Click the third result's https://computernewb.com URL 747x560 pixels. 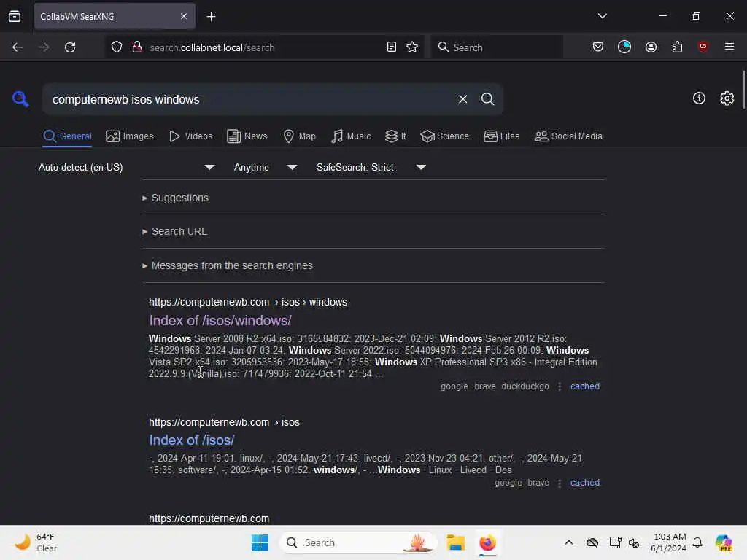coord(209,518)
